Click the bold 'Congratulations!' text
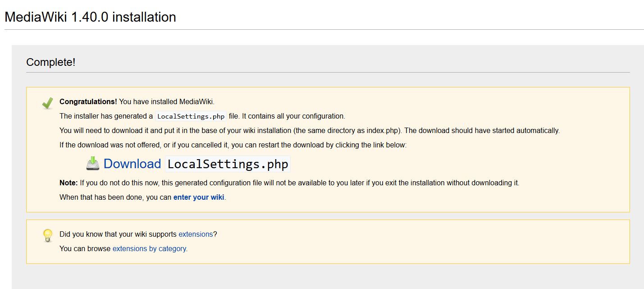644x289 pixels. coord(88,102)
